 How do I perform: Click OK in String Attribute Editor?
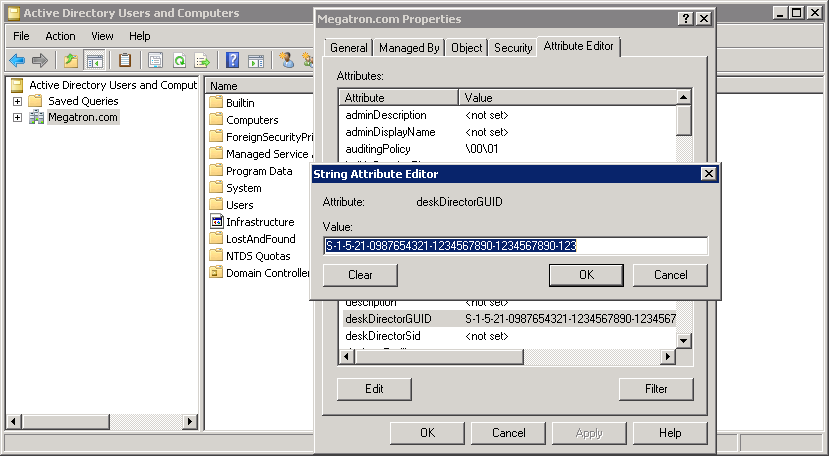coord(586,275)
